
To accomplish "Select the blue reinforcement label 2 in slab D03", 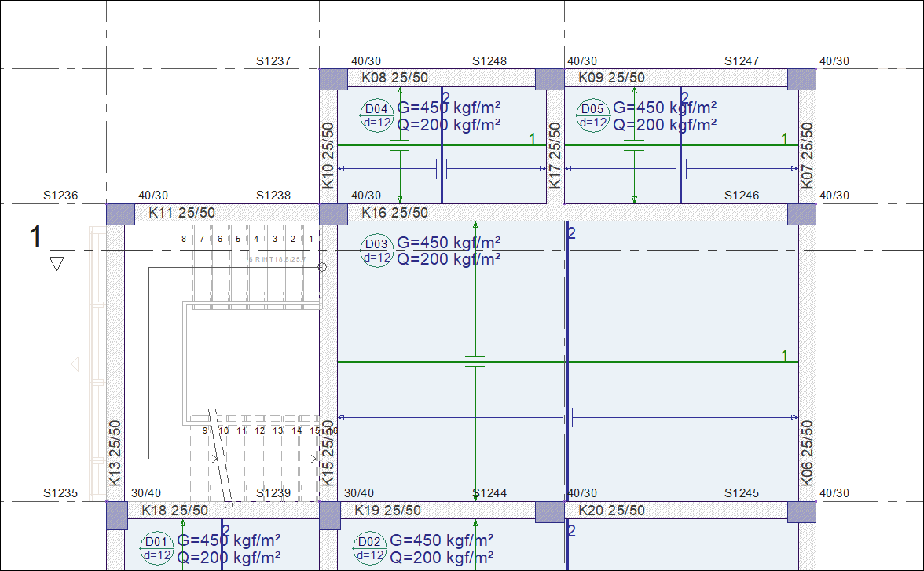I will pos(572,233).
